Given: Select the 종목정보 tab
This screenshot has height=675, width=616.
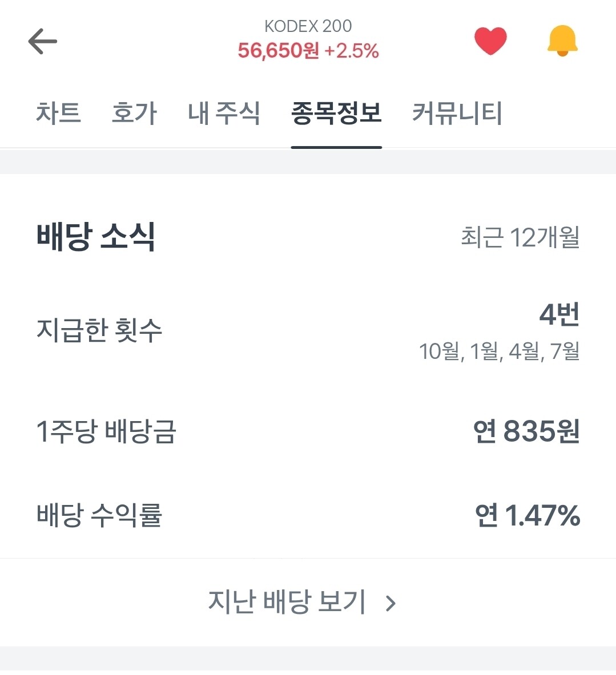Looking at the screenshot, I should [x=336, y=113].
